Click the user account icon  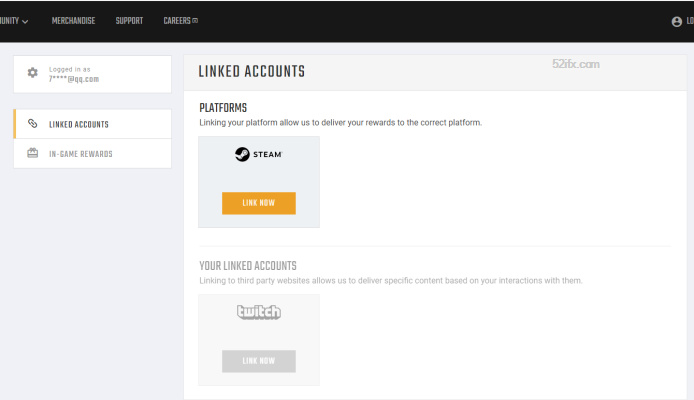tap(677, 22)
